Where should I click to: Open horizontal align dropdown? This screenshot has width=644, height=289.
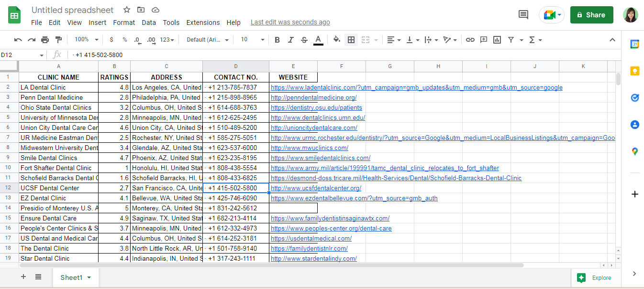click(394, 40)
